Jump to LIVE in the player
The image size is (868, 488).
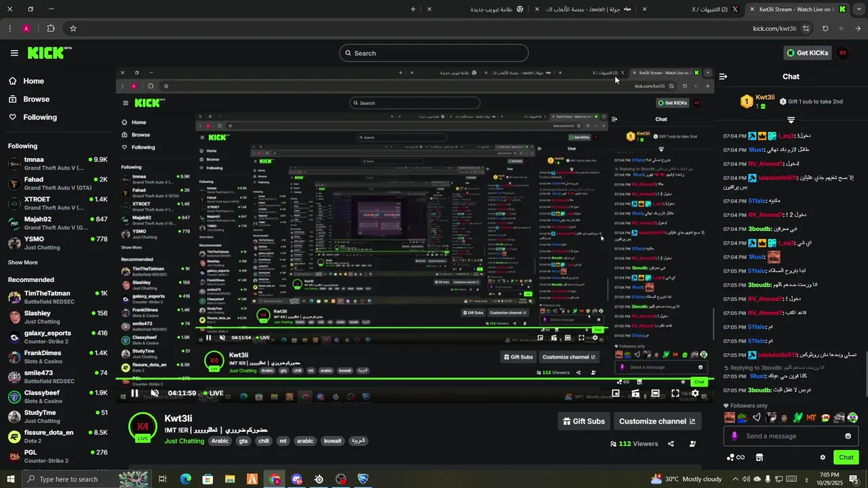[x=213, y=393]
